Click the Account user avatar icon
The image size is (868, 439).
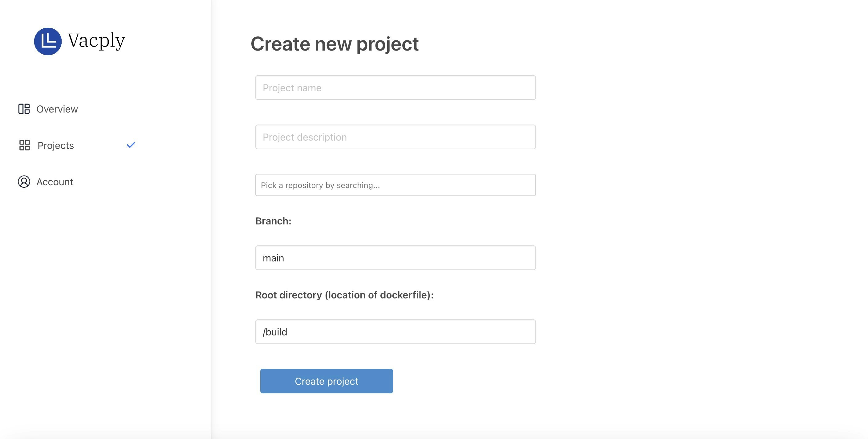tap(24, 182)
